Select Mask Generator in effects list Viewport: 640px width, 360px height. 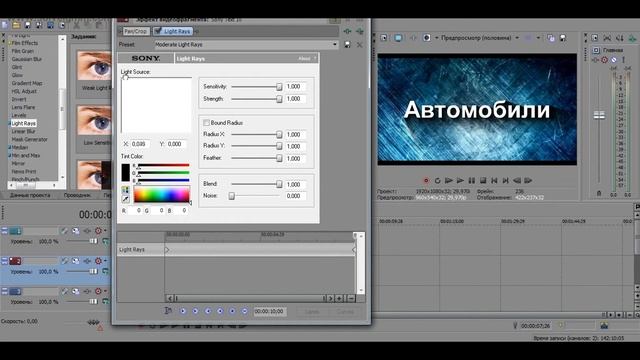pyautogui.click(x=29, y=140)
